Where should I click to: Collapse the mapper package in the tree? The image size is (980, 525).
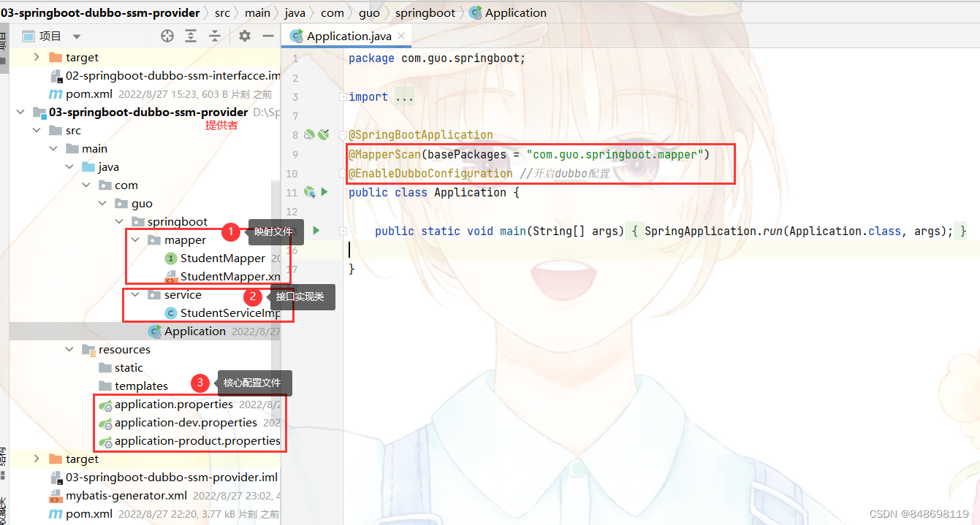point(135,239)
